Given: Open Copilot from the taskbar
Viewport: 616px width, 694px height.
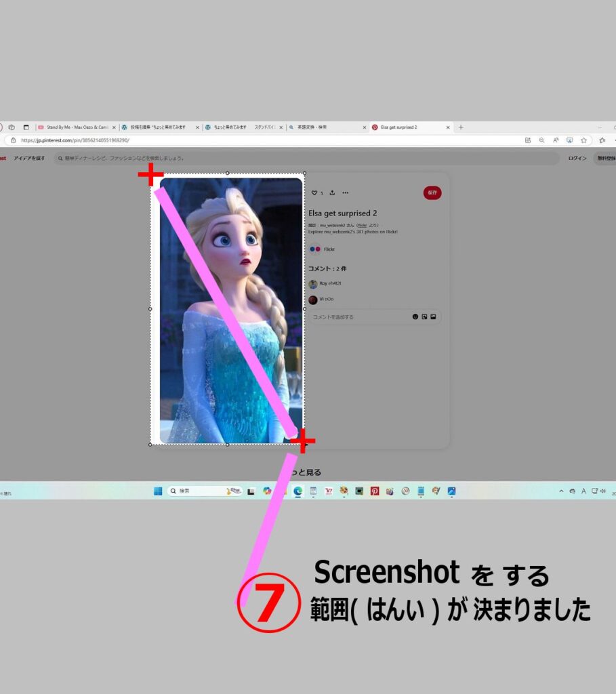Looking at the screenshot, I should pos(267,491).
